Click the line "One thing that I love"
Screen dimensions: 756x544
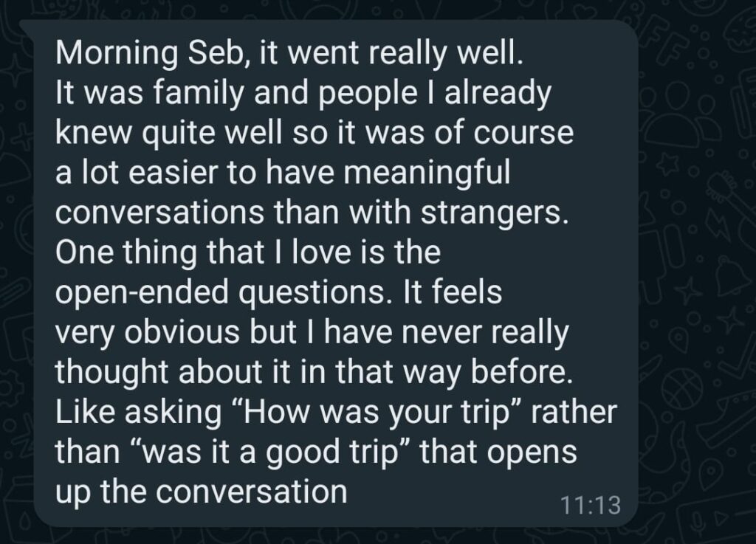coord(247,253)
